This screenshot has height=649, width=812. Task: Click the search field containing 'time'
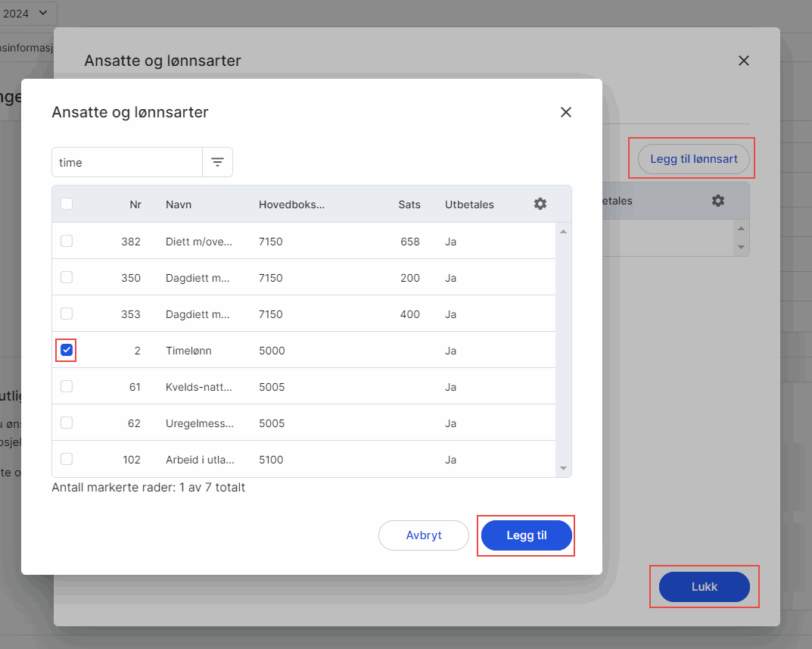pos(126,162)
